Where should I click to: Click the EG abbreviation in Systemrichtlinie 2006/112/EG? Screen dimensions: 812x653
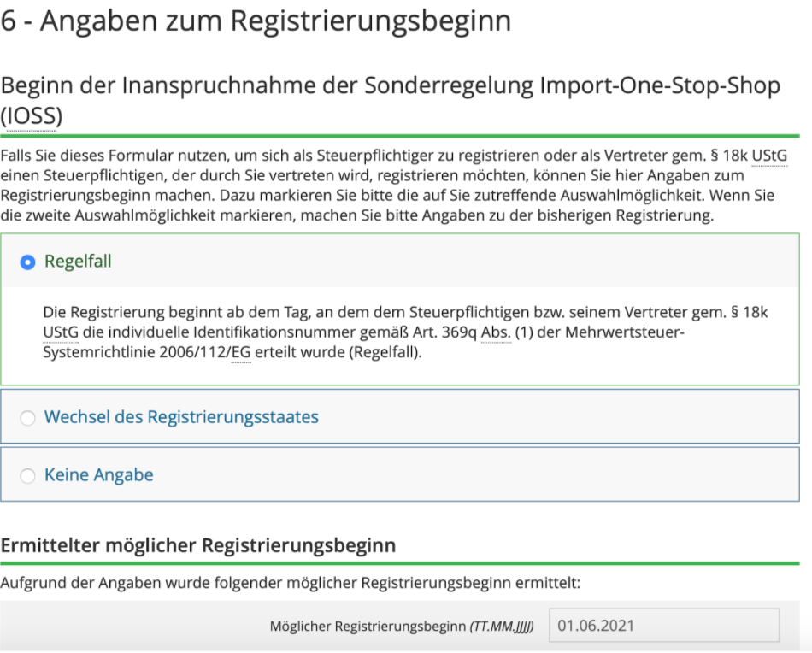[241, 352]
